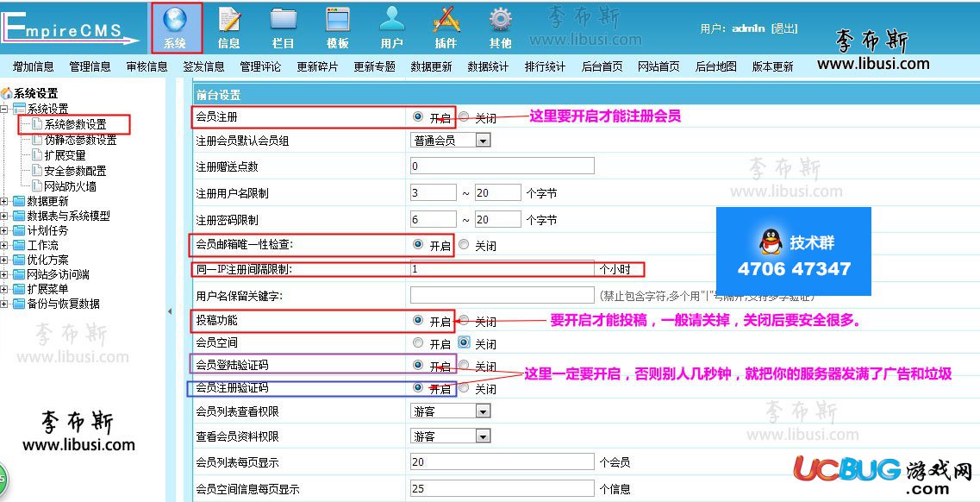This screenshot has width=980, height=502.
Task: Set 会员空间 to 关闭
Action: click(463, 342)
